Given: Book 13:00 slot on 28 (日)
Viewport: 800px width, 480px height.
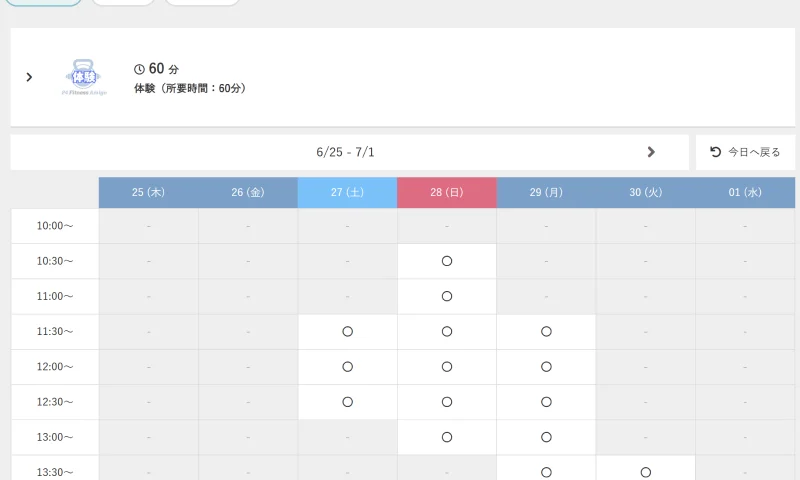Looking at the screenshot, I should coord(447,437).
